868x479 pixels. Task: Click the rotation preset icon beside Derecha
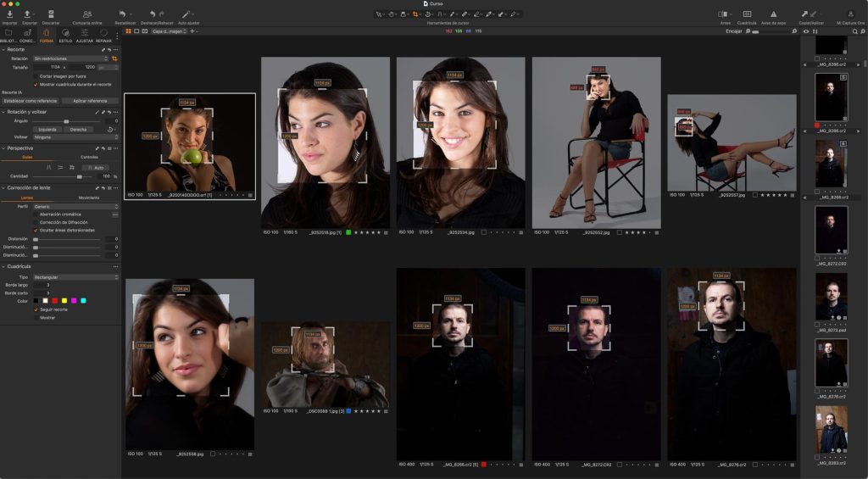pyautogui.click(x=110, y=130)
